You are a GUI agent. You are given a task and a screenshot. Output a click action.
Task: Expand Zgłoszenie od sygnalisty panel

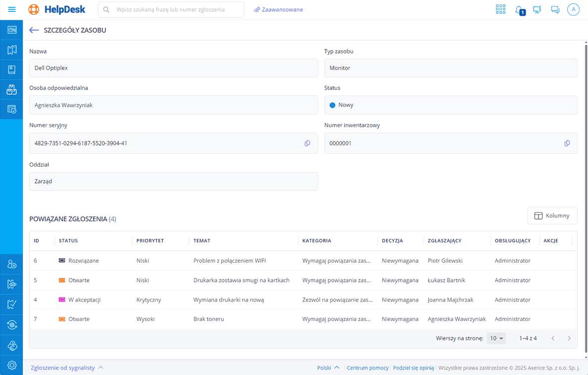[x=67, y=368]
